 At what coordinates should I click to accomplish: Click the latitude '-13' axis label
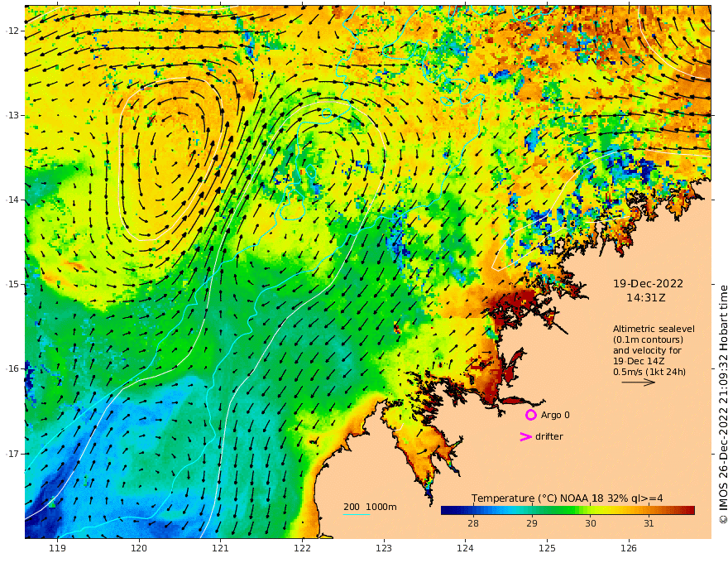[12, 115]
